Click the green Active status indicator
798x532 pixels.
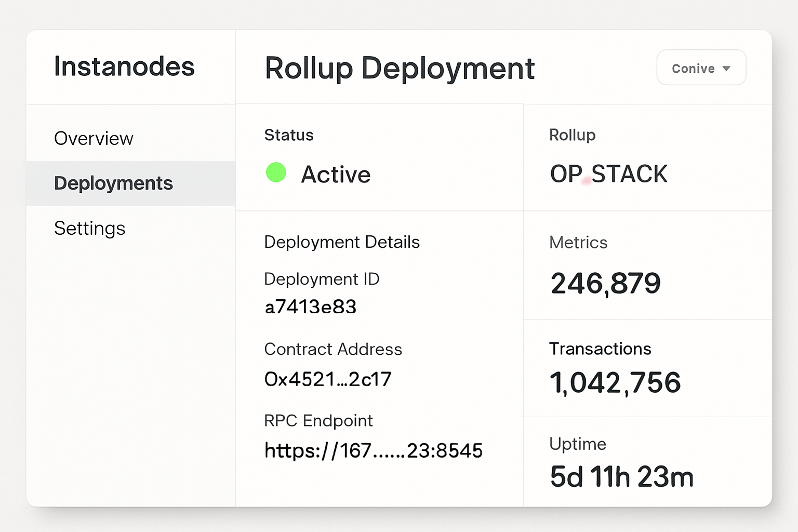[x=276, y=172]
